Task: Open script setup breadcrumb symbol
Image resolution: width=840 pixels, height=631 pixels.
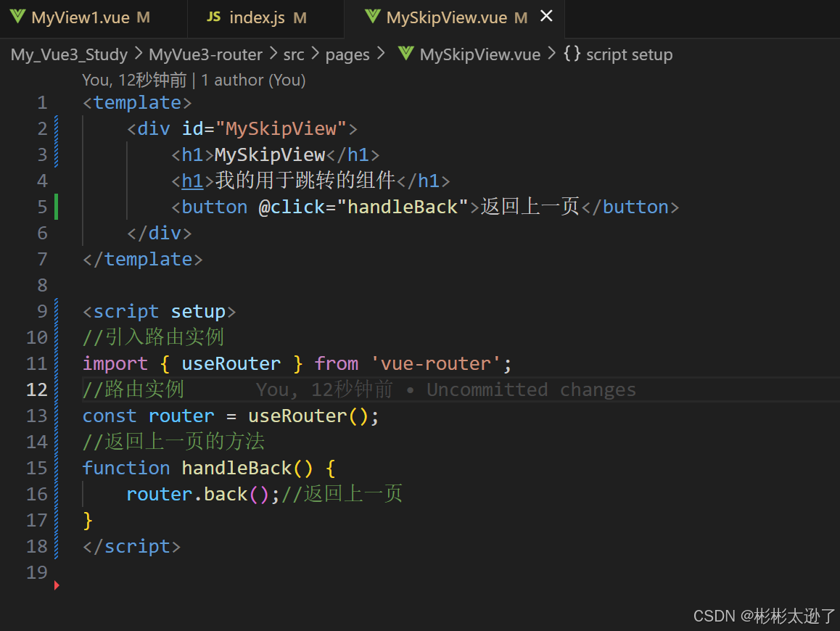Action: (x=629, y=54)
